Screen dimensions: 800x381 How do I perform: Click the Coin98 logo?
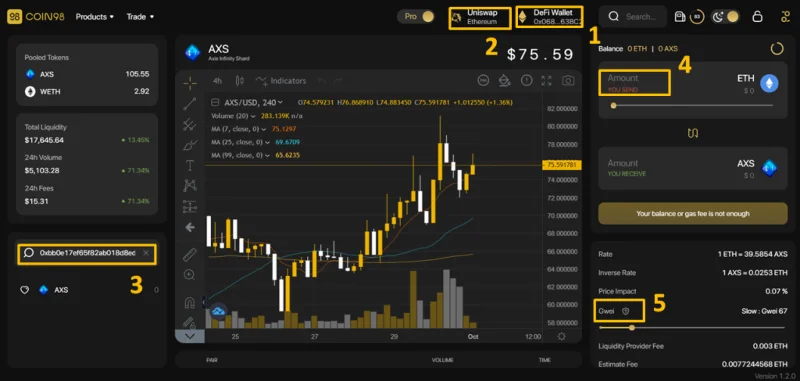pyautogui.click(x=36, y=17)
